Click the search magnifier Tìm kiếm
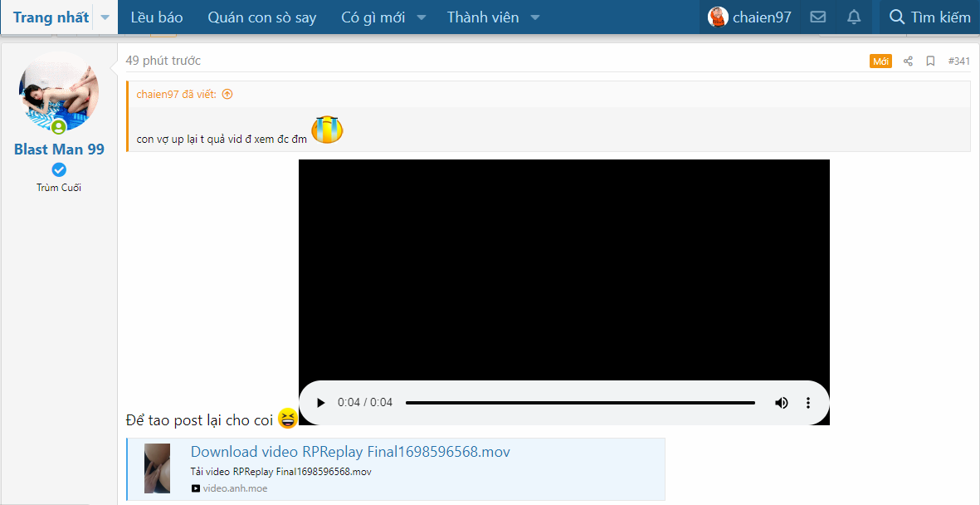The height and width of the screenshot is (505, 980). click(929, 17)
